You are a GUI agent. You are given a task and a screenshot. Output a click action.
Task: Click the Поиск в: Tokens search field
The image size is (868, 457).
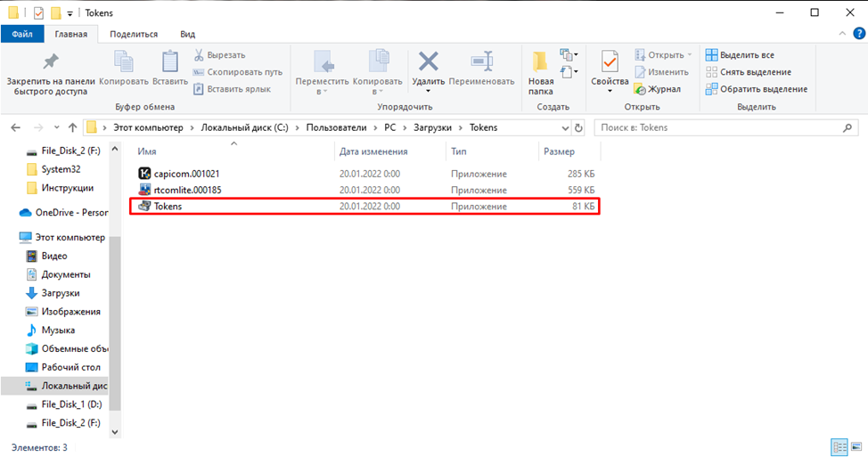(x=720, y=127)
